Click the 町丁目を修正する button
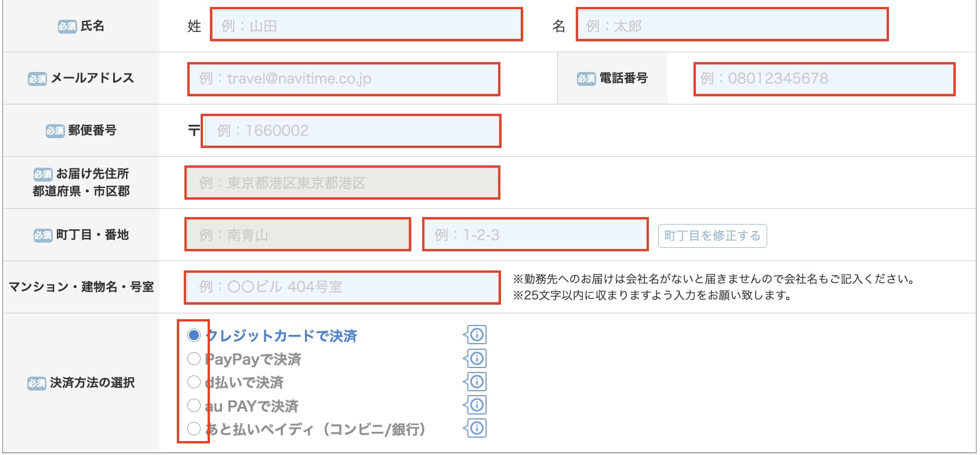This screenshot has height=455, width=980. (x=712, y=236)
